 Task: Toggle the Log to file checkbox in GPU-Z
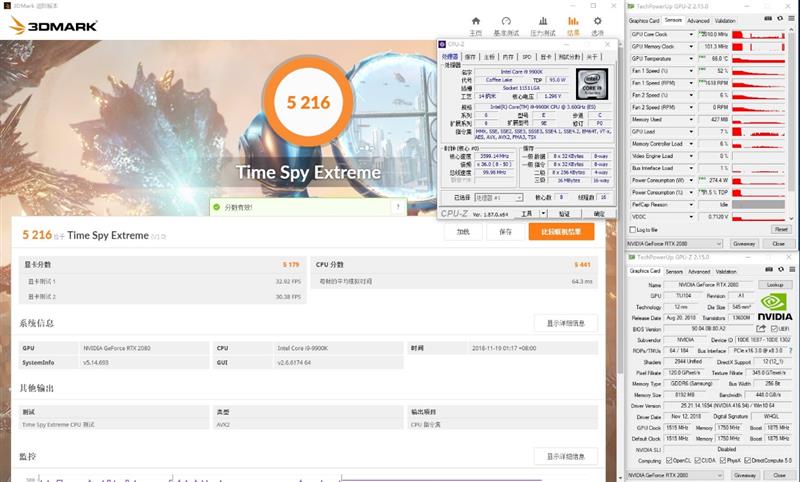[633, 230]
